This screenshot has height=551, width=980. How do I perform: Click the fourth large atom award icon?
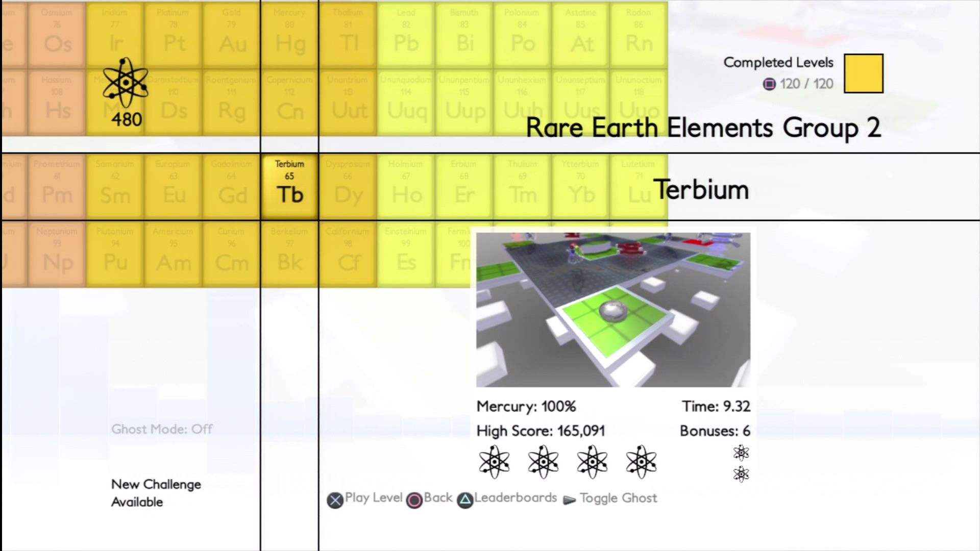(641, 462)
